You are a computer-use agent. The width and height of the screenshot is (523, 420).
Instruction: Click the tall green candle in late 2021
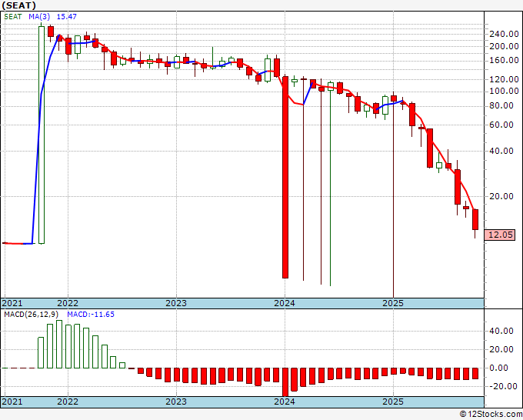pyautogui.click(x=42, y=135)
